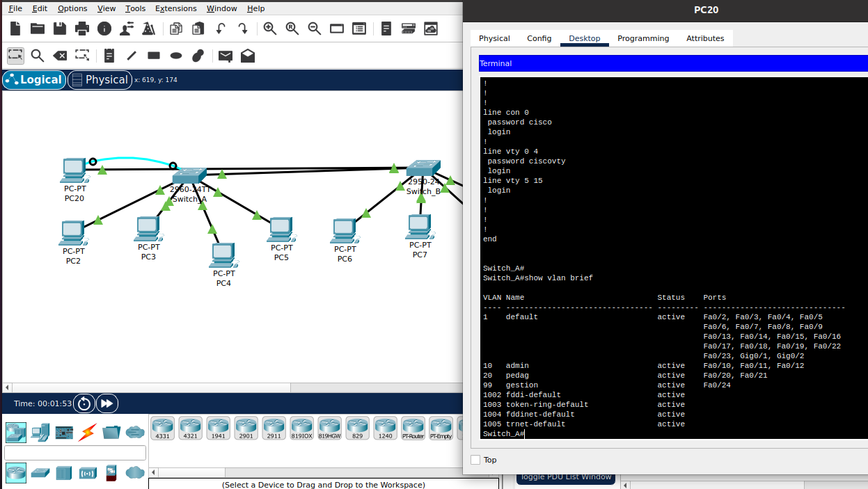The image size is (868, 489).
Task: Reset simulation time with power cycle button
Action: coord(84,403)
